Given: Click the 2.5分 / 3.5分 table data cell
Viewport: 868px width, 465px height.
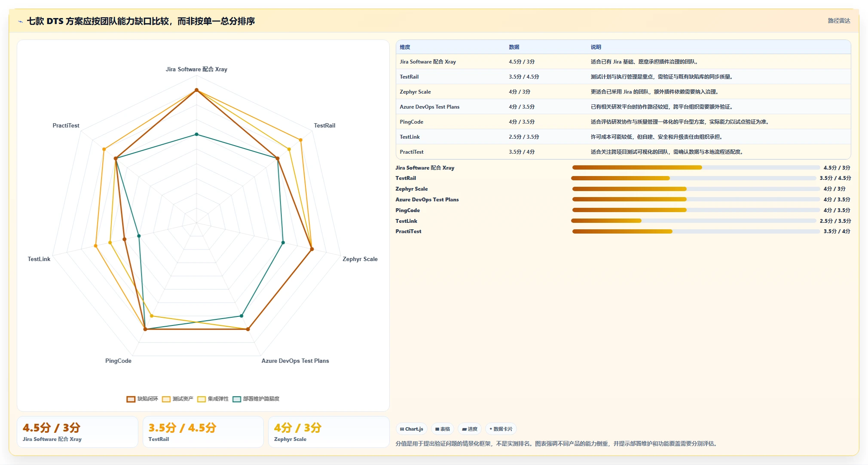Looking at the screenshot, I should [546, 137].
